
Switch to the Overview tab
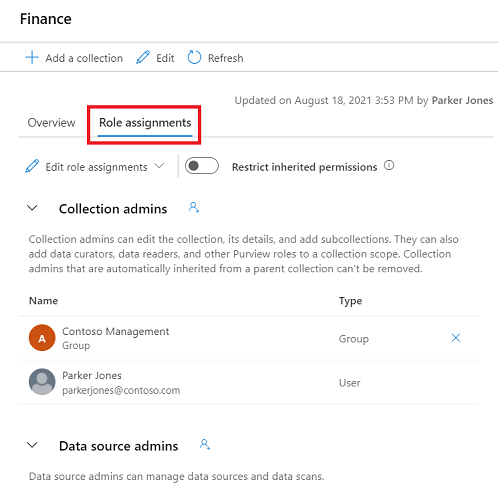click(51, 123)
